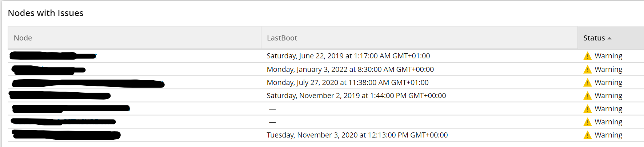Sort table by Node column header
Image resolution: width=644 pixels, height=147 pixels.
tap(23, 38)
